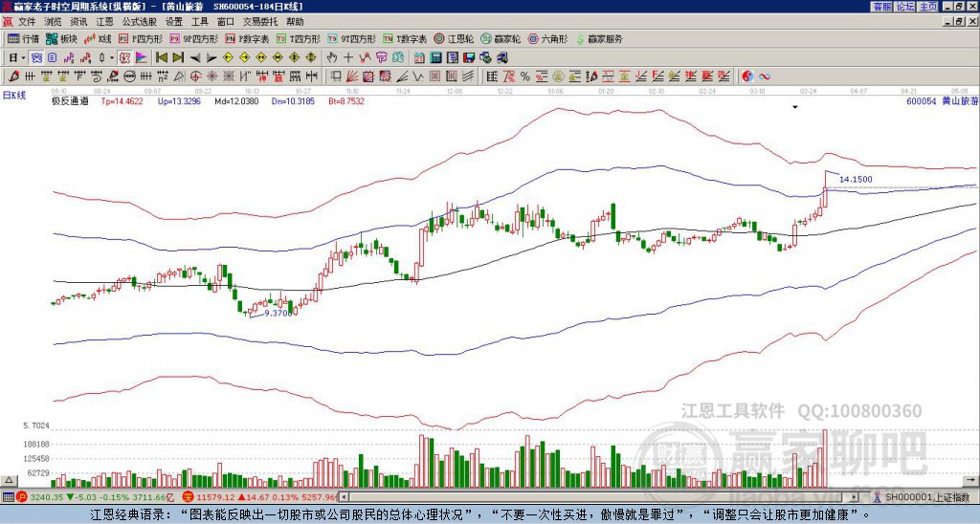Open the T四方形 tool
Image resolution: width=980 pixels, height=524 pixels.
[299, 39]
